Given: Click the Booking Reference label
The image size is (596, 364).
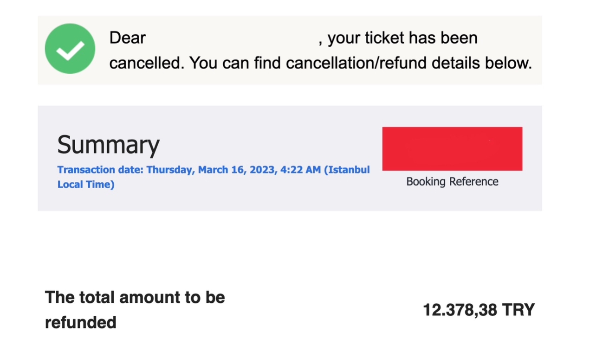Looking at the screenshot, I should coord(452,182).
